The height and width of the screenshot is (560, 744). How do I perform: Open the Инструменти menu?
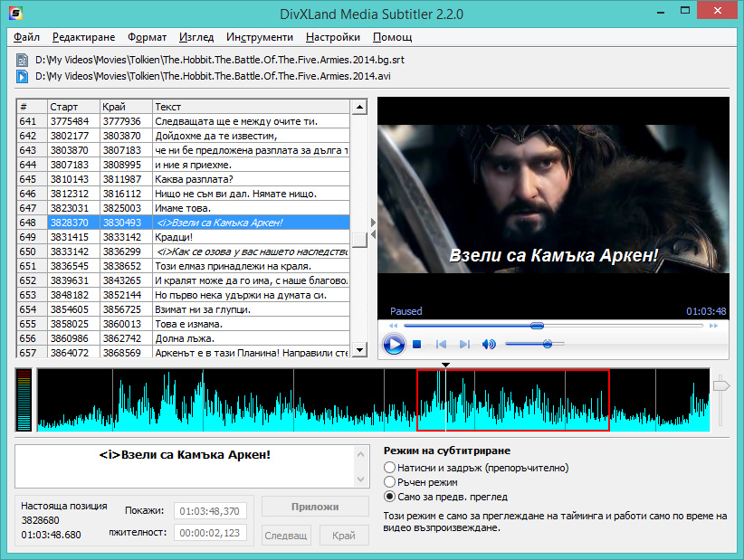pos(260,37)
